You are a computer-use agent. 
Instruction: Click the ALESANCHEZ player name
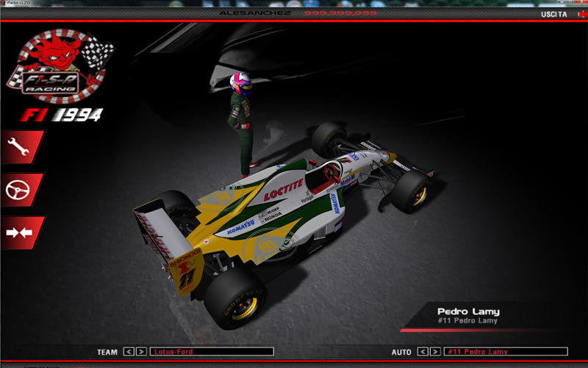tap(255, 13)
